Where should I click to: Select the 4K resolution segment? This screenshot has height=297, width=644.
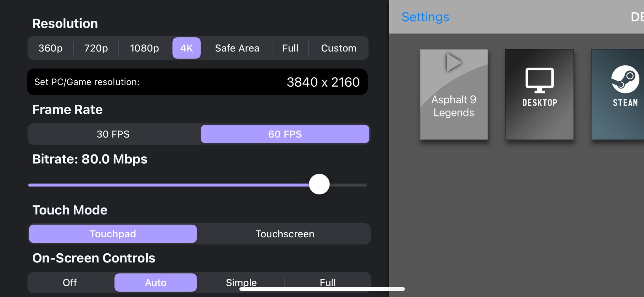click(186, 48)
